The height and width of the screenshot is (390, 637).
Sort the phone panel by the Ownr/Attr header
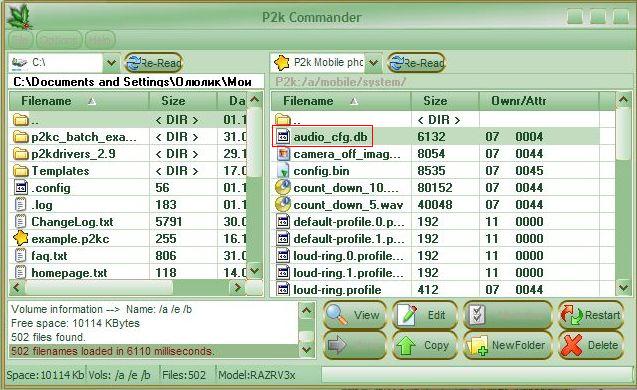[x=539, y=101]
